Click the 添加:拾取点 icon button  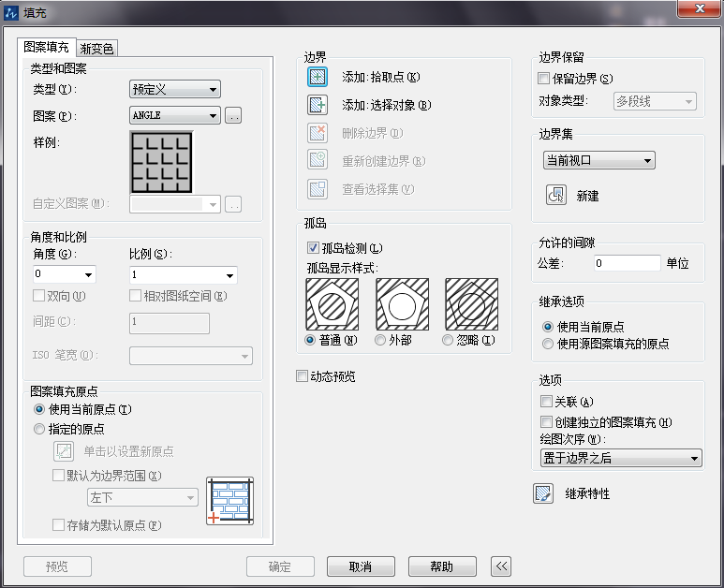[318, 77]
